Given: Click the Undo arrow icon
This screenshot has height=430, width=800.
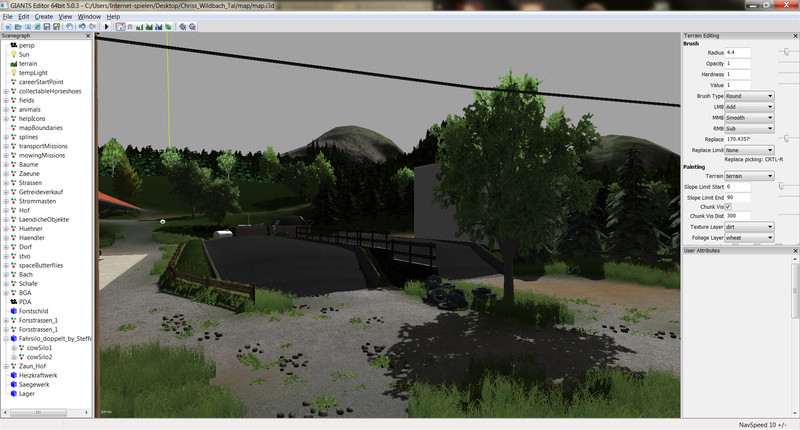Looking at the screenshot, I should (82, 27).
